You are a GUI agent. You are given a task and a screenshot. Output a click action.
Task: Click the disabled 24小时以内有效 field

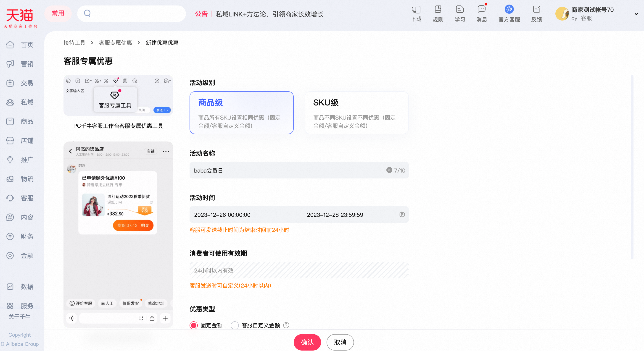299,270
